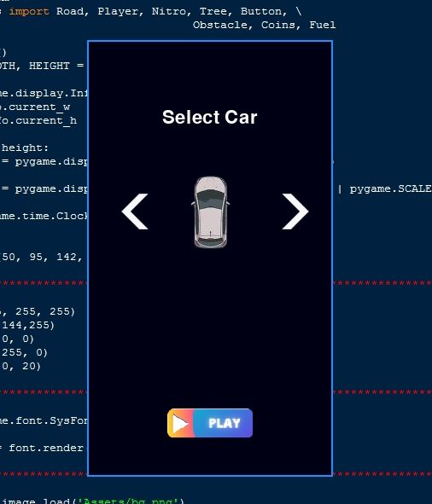
Task: Click the time.Clock code line
Action: pos(44,216)
